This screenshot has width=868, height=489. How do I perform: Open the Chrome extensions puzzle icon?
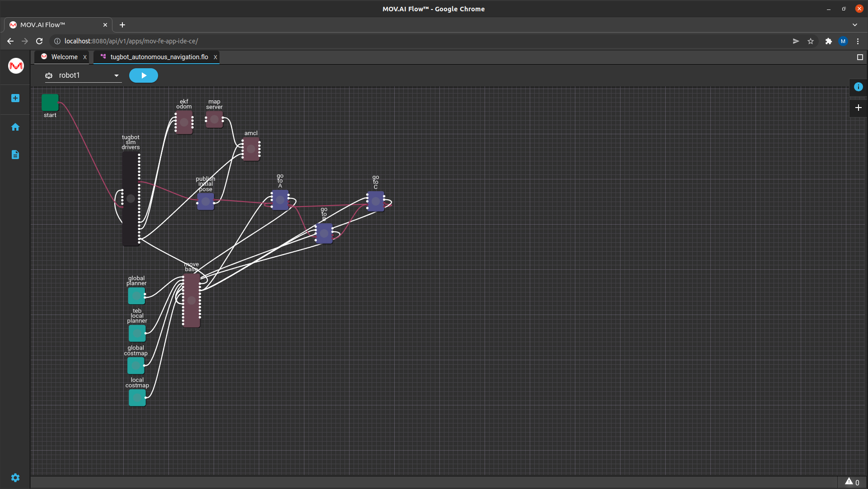(828, 41)
